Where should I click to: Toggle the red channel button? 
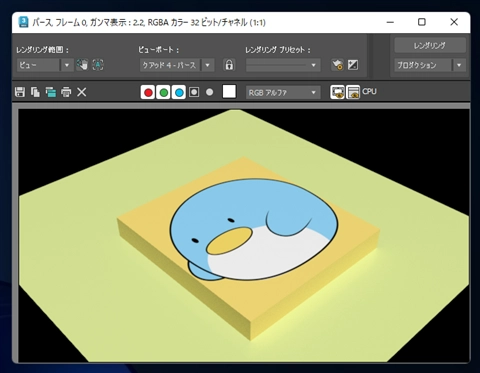[148, 92]
